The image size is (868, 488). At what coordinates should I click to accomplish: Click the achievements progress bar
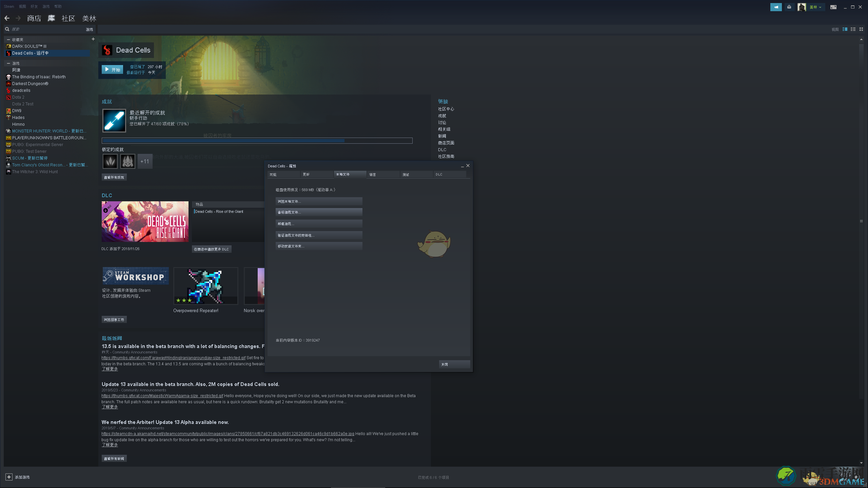(257, 141)
